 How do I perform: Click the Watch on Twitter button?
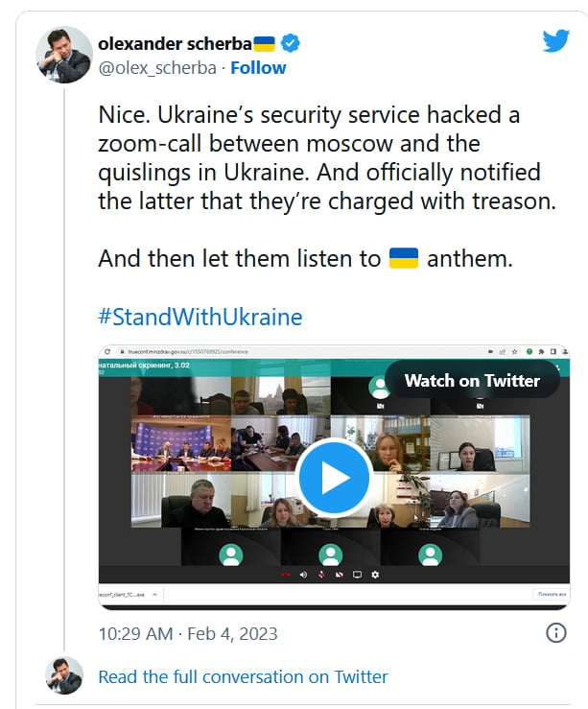point(472,380)
